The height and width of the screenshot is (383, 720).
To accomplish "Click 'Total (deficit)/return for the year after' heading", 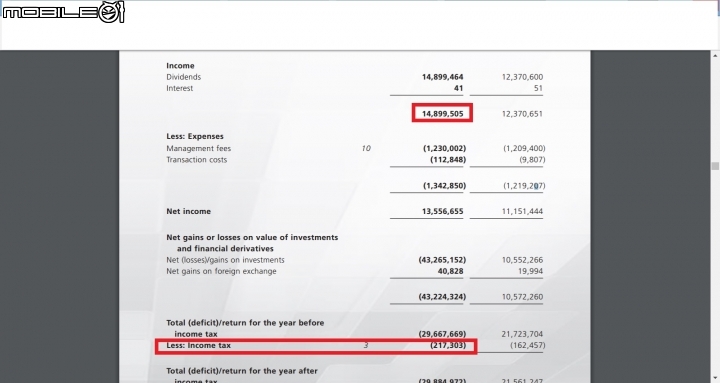I will (242, 371).
